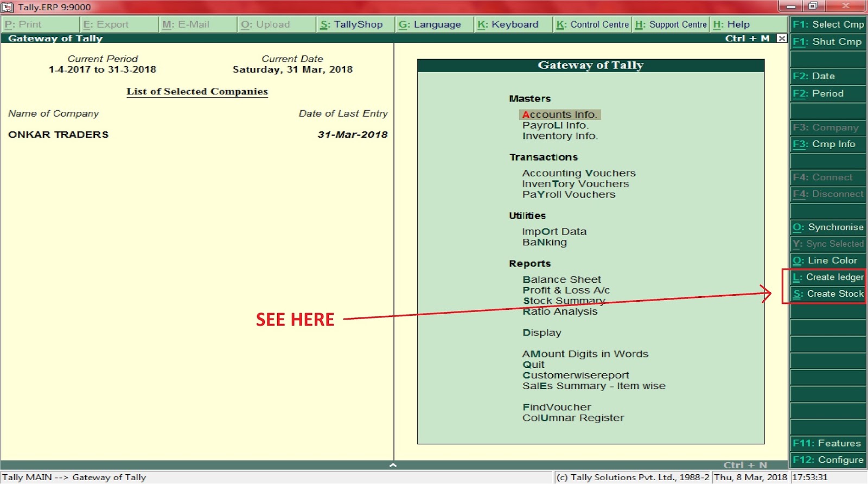This screenshot has width=868, height=484.
Task: Click O: Line Color button
Action: pyautogui.click(x=828, y=260)
